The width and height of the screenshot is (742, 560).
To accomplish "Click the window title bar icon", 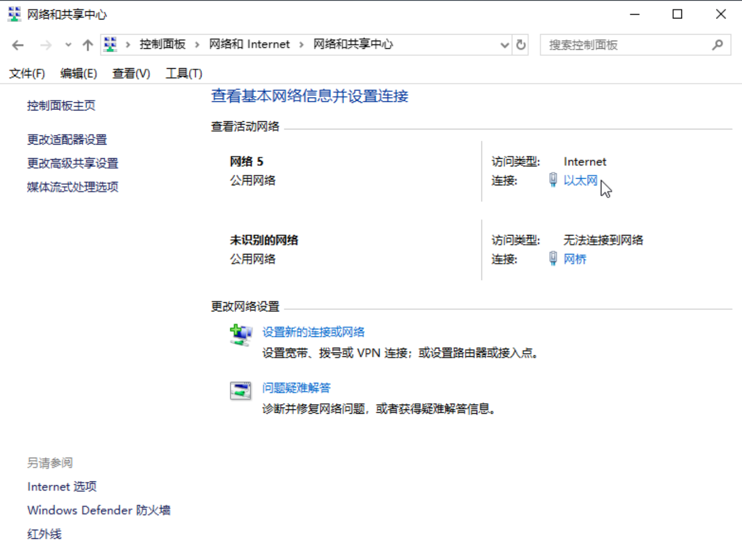I will click(15, 14).
